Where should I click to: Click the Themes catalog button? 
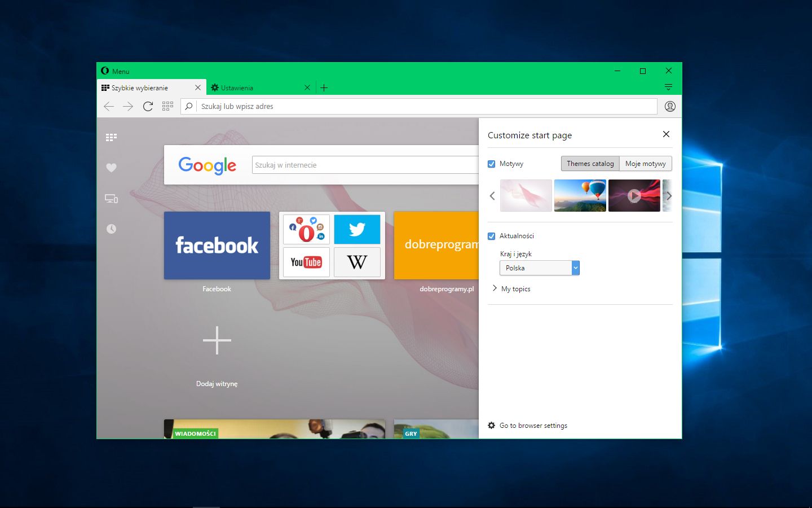click(x=590, y=164)
